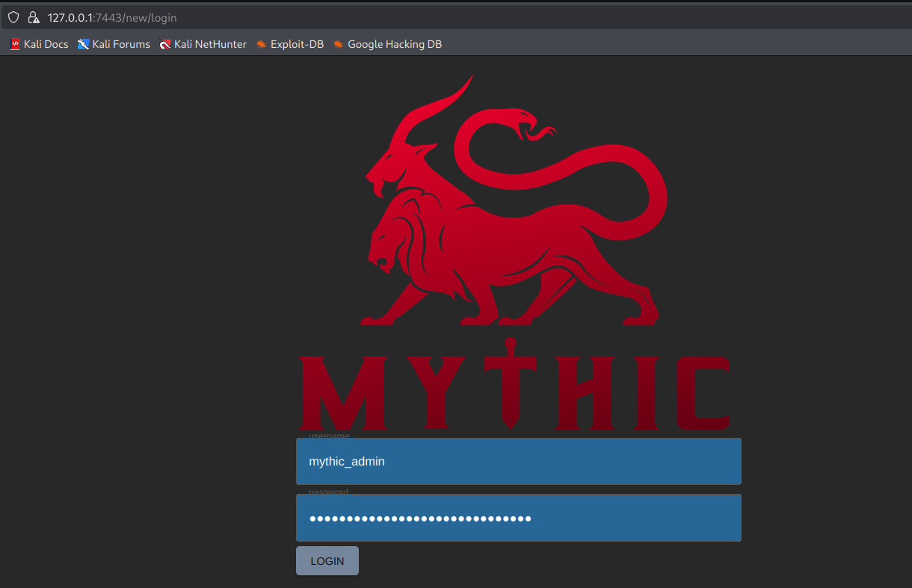The width and height of the screenshot is (912, 588).
Task: Click the shield tracking protection icon
Action: click(x=13, y=17)
